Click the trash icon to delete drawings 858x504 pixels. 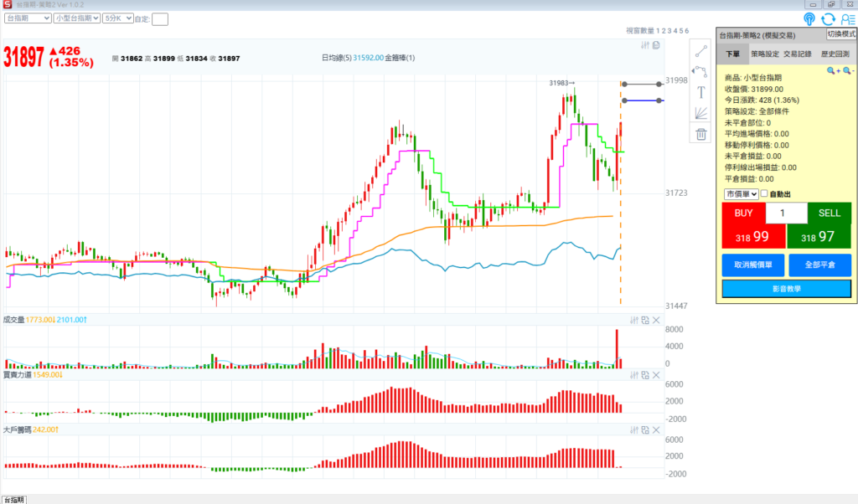(x=701, y=134)
